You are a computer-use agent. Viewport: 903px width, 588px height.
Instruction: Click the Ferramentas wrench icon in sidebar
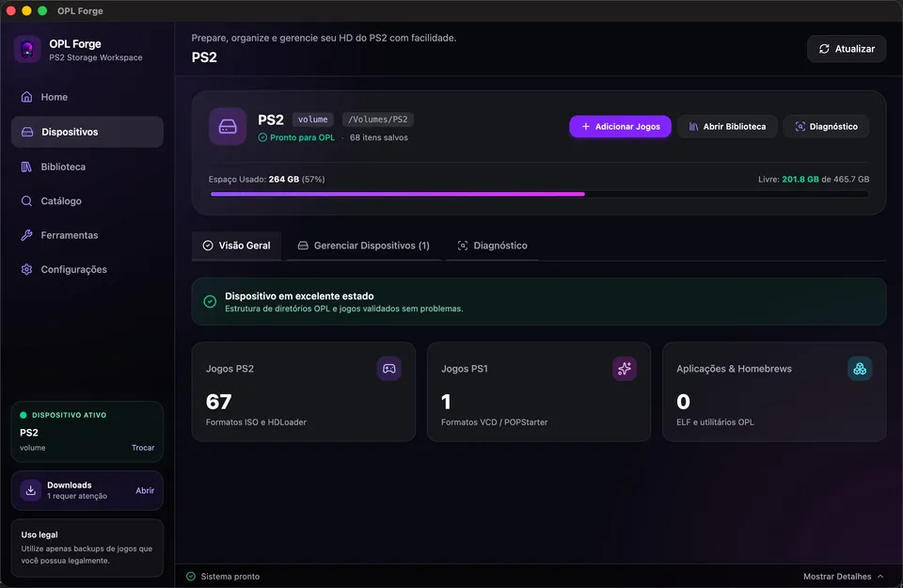pos(26,235)
